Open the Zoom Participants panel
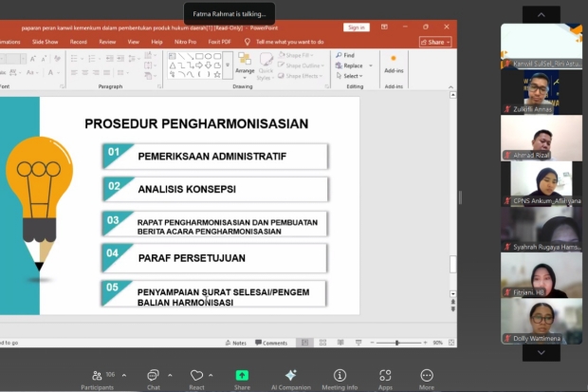Screen dimensions: 588x392 click(x=97, y=376)
